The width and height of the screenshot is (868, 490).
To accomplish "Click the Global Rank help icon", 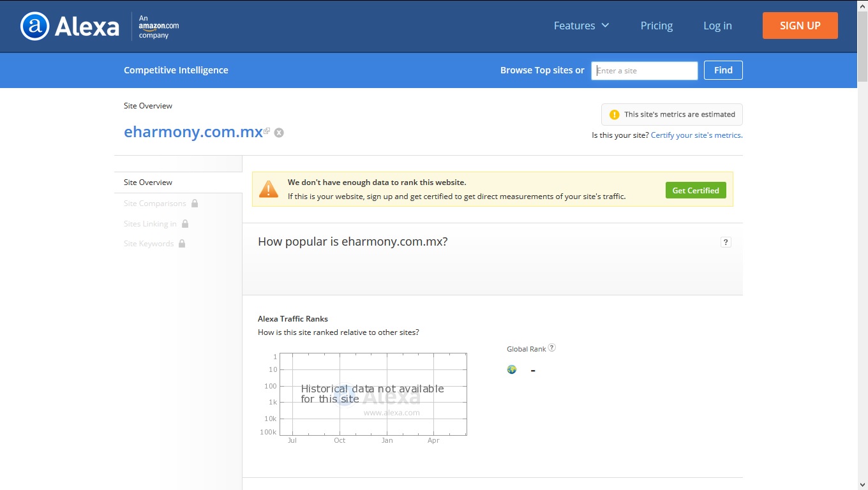I will [552, 348].
